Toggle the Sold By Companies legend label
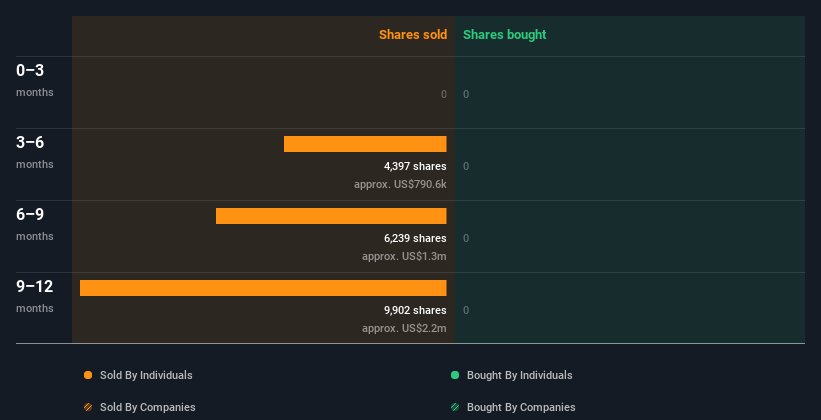 click(148, 407)
